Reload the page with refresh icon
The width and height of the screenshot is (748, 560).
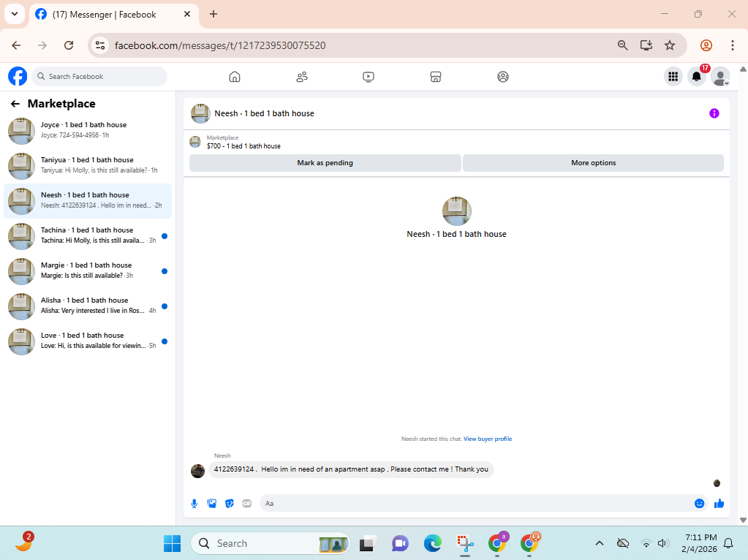click(x=69, y=45)
